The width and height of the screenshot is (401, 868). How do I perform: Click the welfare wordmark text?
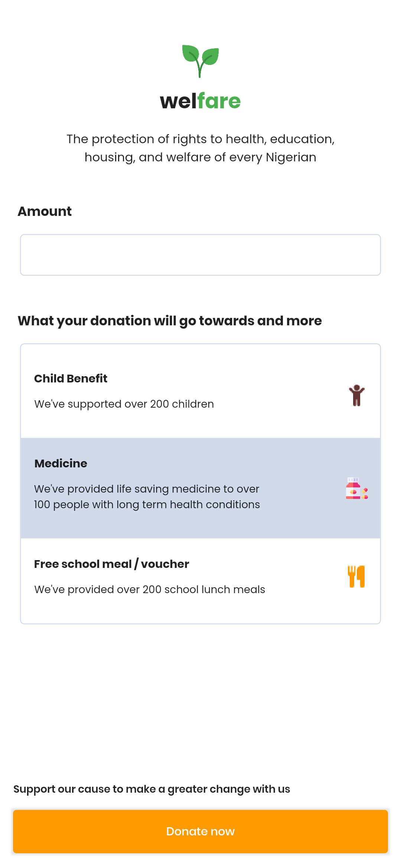(x=200, y=101)
